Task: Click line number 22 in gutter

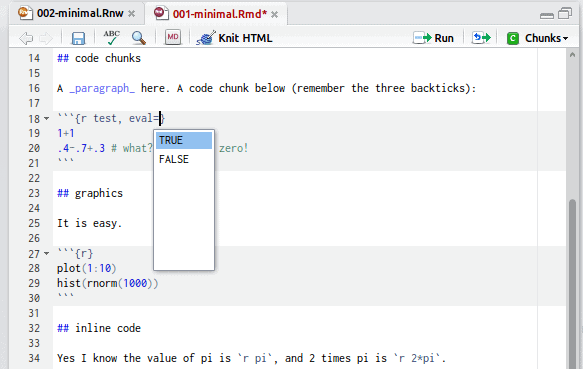Action: [x=34, y=178]
